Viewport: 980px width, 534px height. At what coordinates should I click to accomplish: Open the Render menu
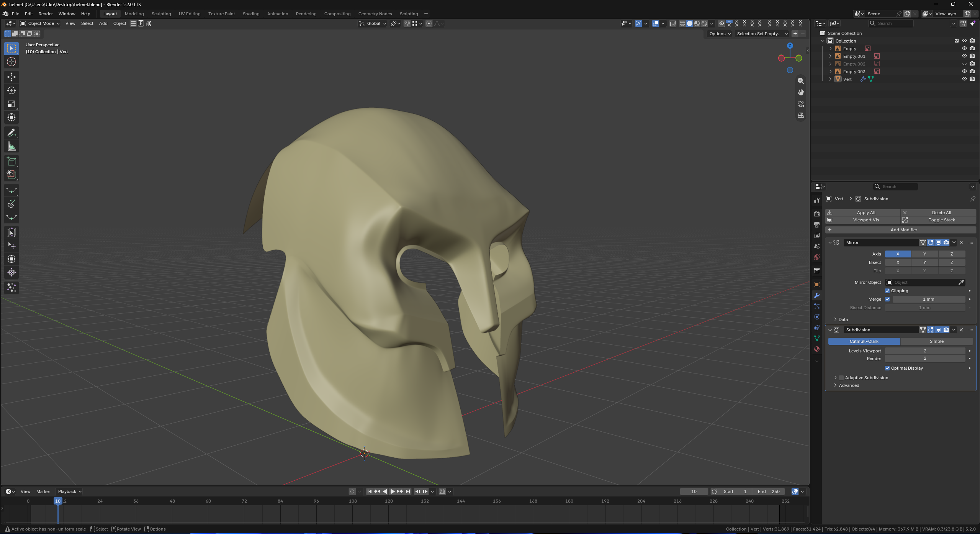point(46,14)
